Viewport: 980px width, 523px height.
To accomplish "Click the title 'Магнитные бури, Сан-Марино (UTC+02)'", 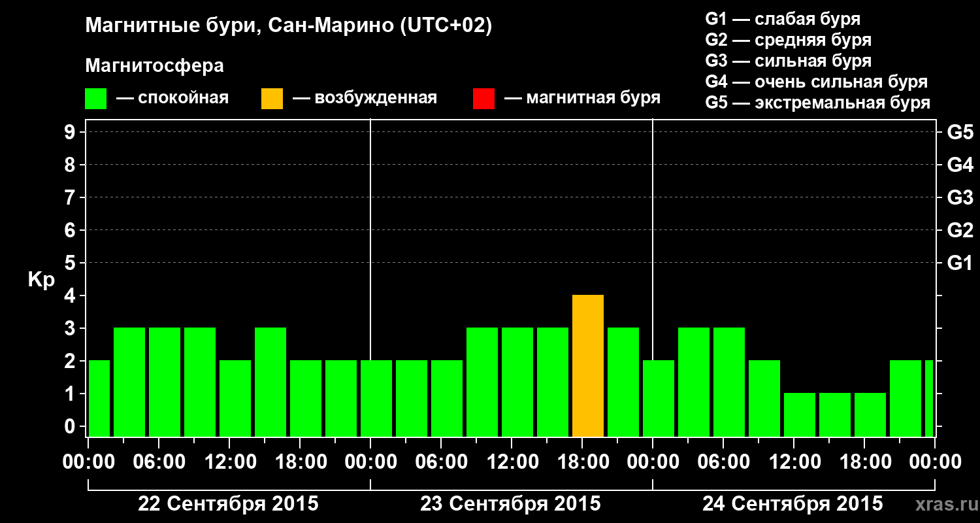I will 288,26.
